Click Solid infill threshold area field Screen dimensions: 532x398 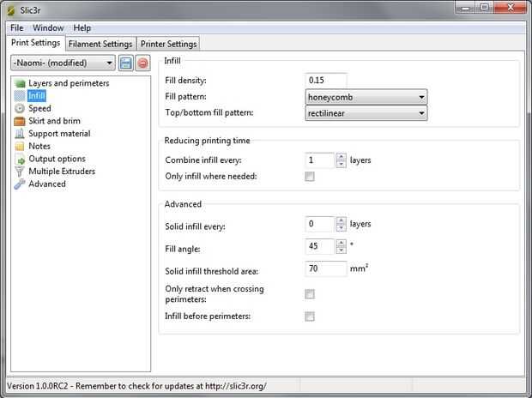click(326, 268)
